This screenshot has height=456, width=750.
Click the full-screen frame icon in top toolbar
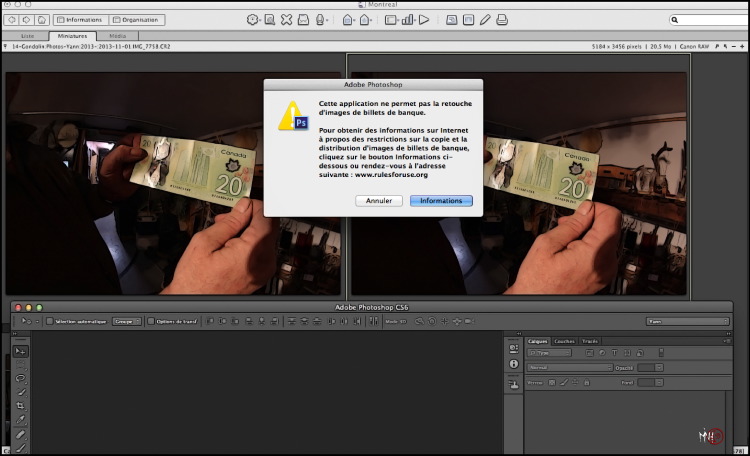[468, 20]
